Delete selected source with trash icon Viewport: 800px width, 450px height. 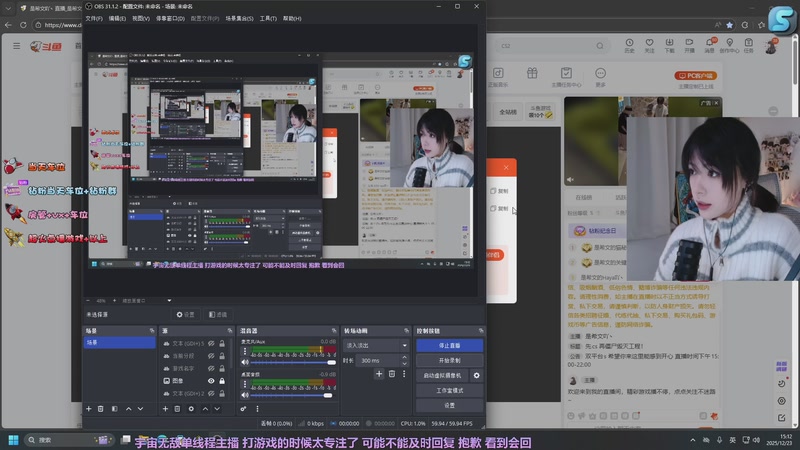tap(178, 409)
